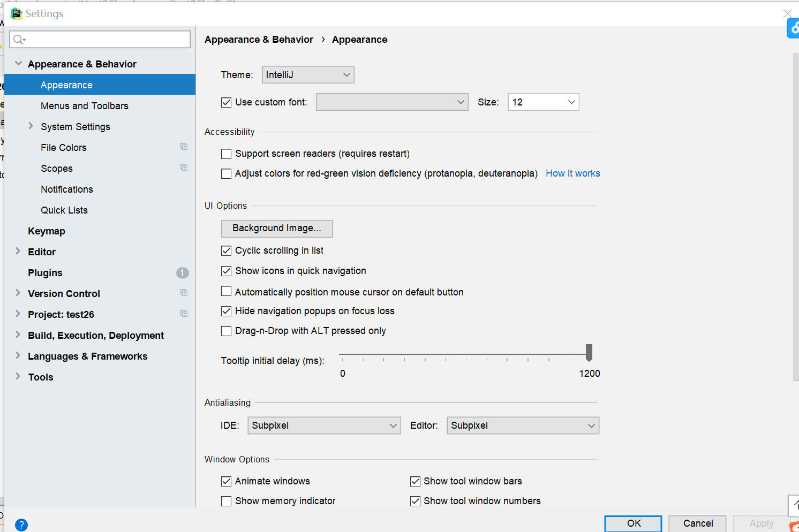Image resolution: width=799 pixels, height=532 pixels.
Task: Enable Show memory indicator checkbox
Action: [227, 501]
